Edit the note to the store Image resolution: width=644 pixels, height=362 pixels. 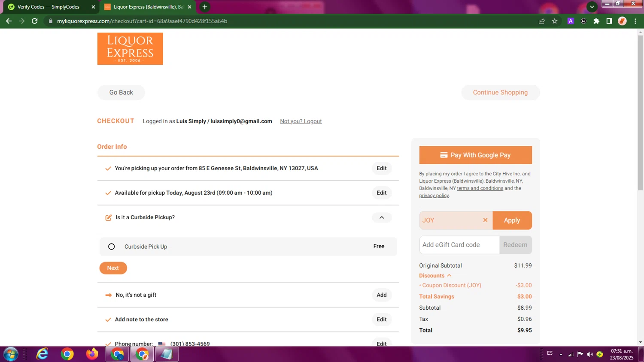[x=382, y=319]
